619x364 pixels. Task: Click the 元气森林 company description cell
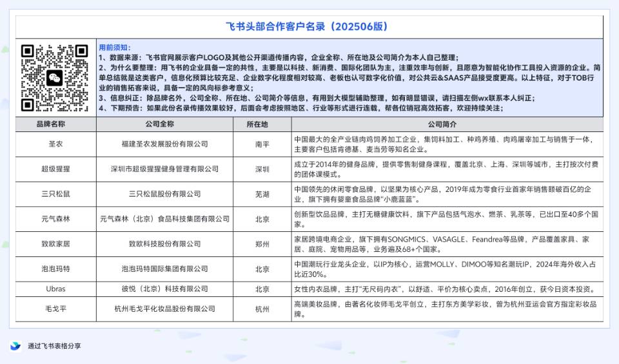click(x=447, y=219)
